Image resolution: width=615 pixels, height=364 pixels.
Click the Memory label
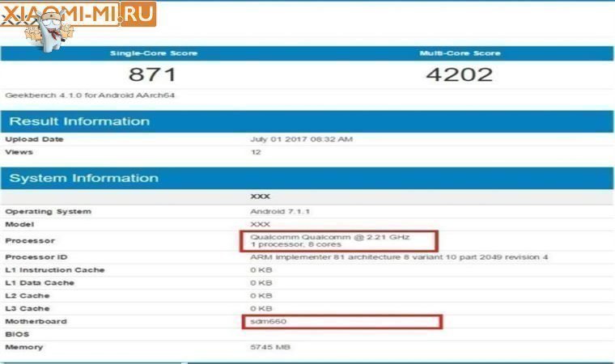tap(24, 347)
